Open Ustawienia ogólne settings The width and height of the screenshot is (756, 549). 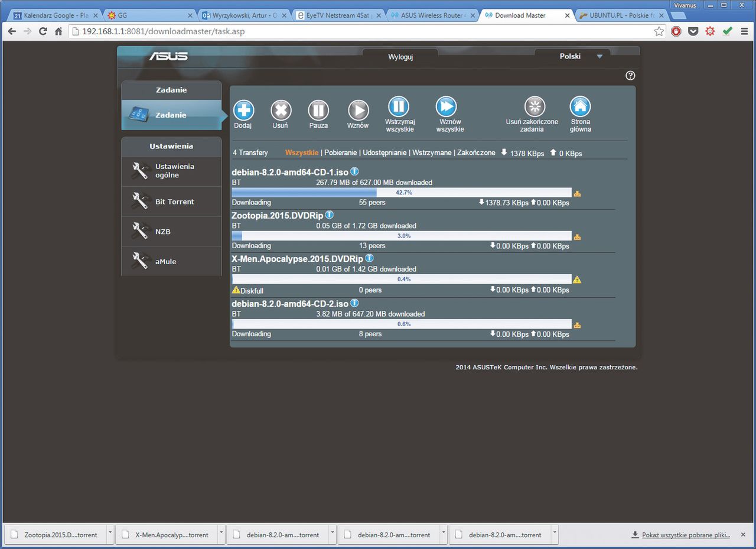[x=171, y=171]
